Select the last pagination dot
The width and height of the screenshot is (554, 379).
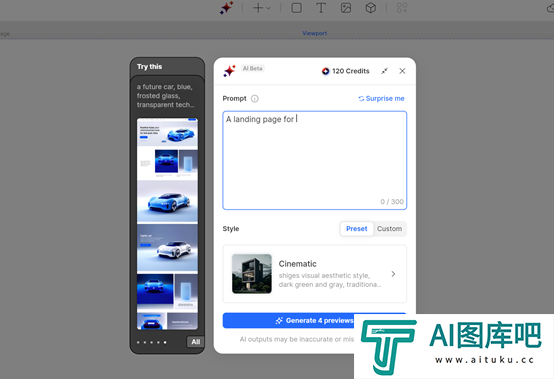[165, 342]
